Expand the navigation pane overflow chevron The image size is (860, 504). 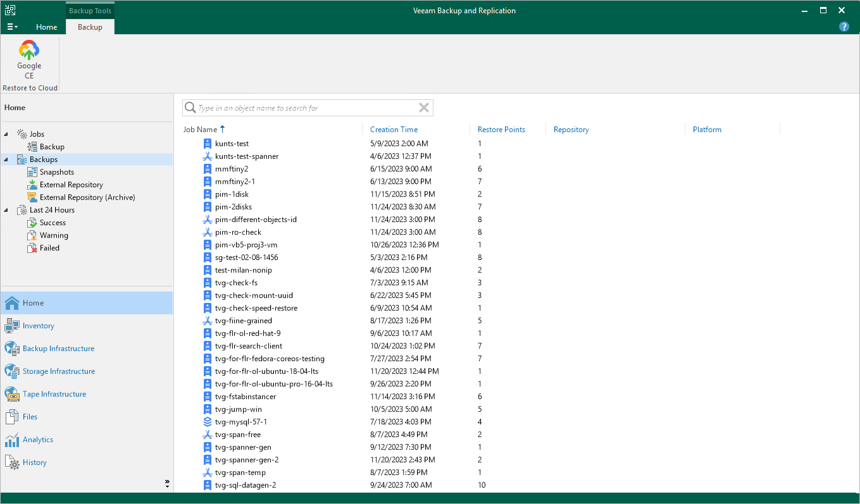pyautogui.click(x=167, y=483)
